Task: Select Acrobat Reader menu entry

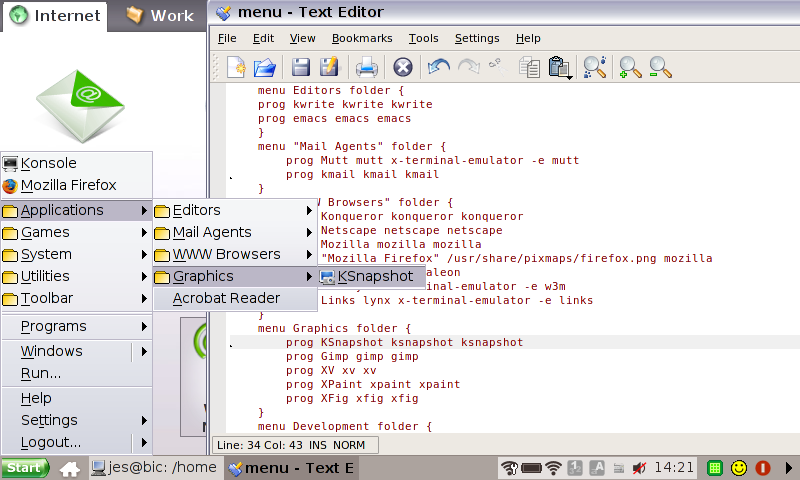Action: pyautogui.click(x=226, y=298)
